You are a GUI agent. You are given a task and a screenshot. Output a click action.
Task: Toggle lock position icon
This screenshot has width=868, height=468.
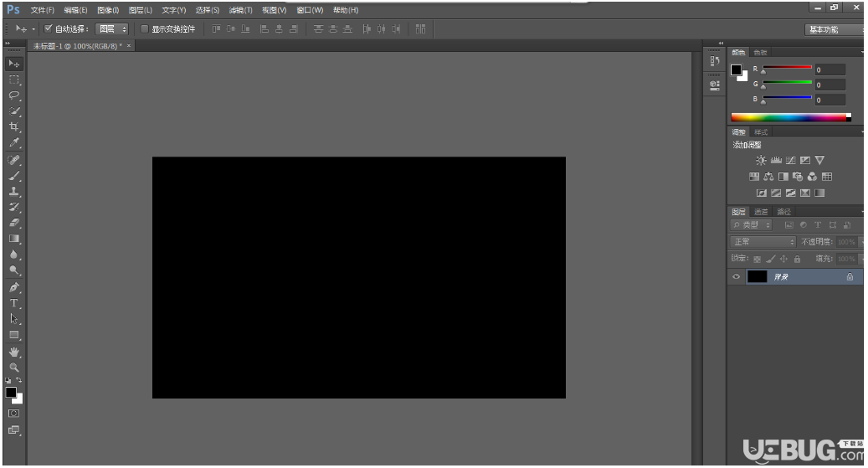pos(783,259)
